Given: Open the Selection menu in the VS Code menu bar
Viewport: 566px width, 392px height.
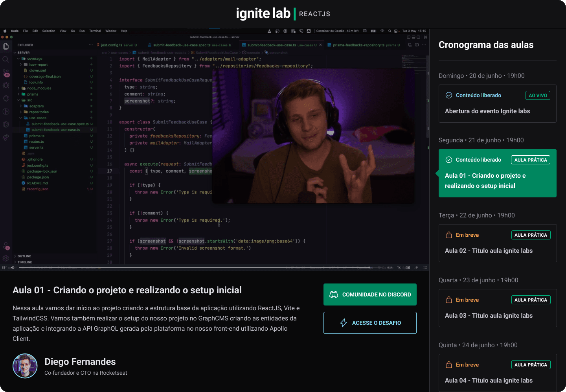Looking at the screenshot, I should [x=49, y=31].
